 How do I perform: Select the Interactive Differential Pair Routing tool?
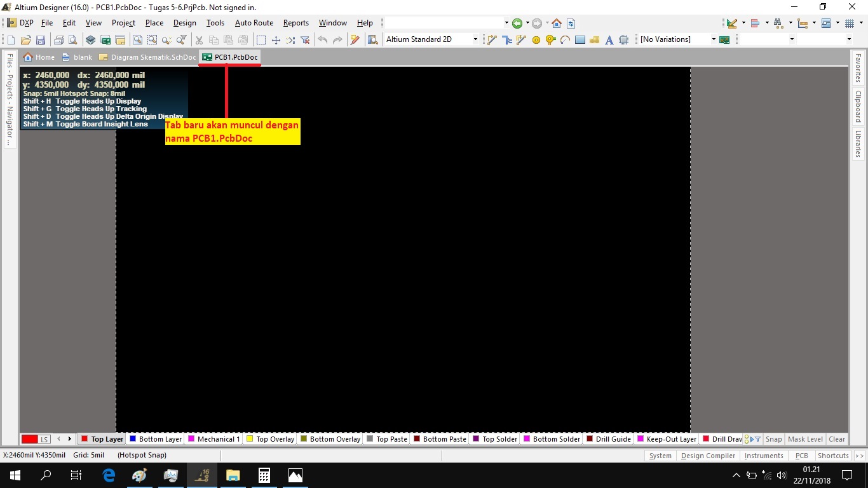coord(521,39)
